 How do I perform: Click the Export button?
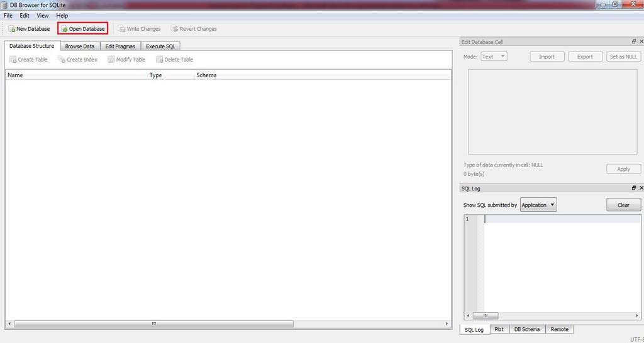tap(586, 57)
